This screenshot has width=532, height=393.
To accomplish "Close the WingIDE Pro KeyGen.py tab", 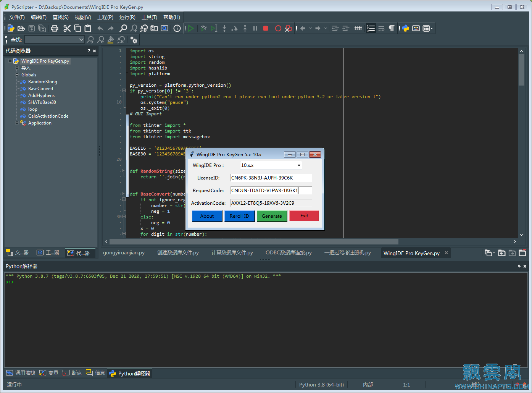I will pyautogui.click(x=446, y=253).
